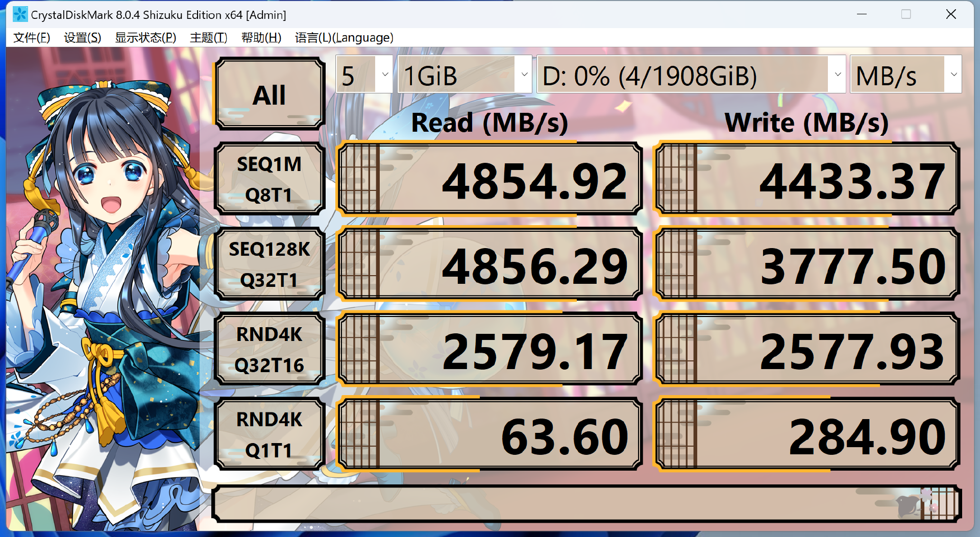Click the CrystalDiskMark title bar icon
This screenshot has height=537, width=980.
(x=20, y=14)
